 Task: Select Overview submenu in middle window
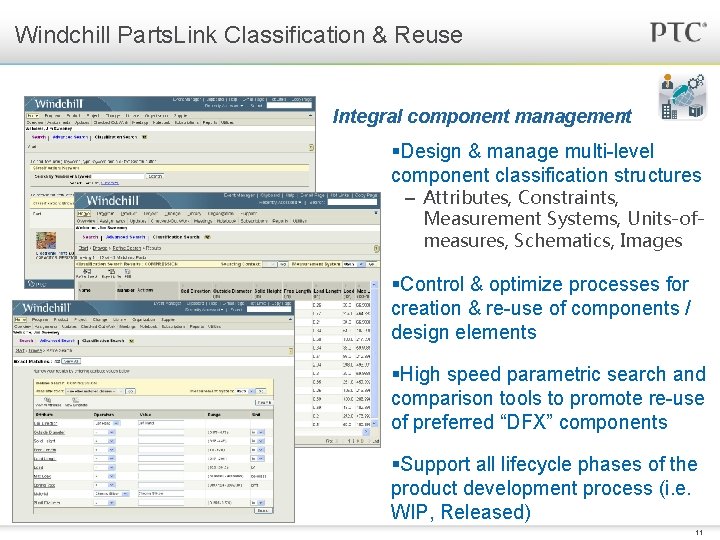86,221
